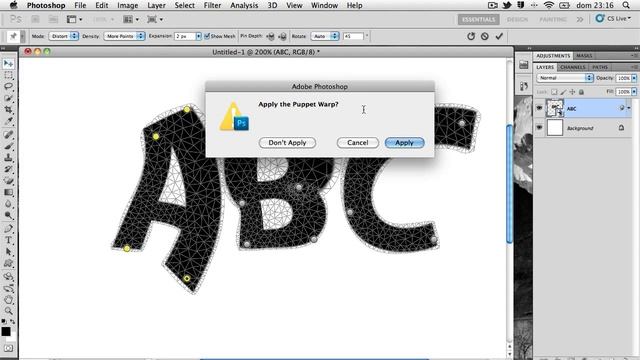Select the Custom Shape tool
The height and width of the screenshot is (360, 640).
8,263
